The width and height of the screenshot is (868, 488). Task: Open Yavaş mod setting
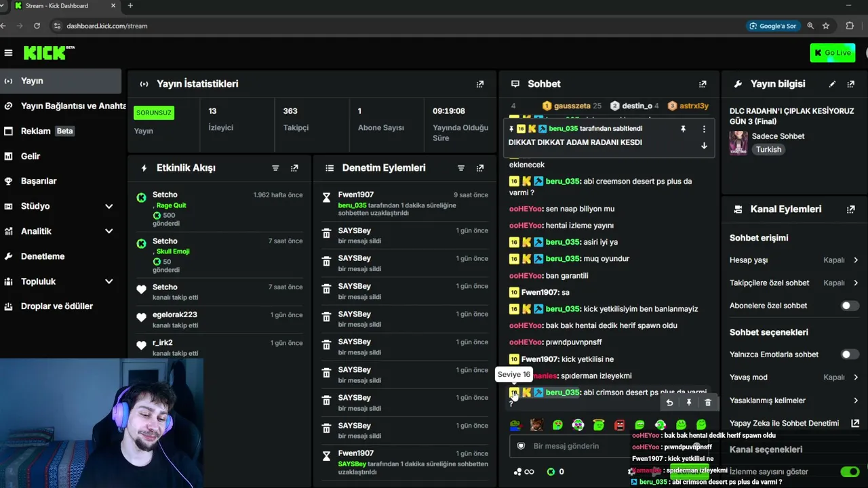coord(794,378)
